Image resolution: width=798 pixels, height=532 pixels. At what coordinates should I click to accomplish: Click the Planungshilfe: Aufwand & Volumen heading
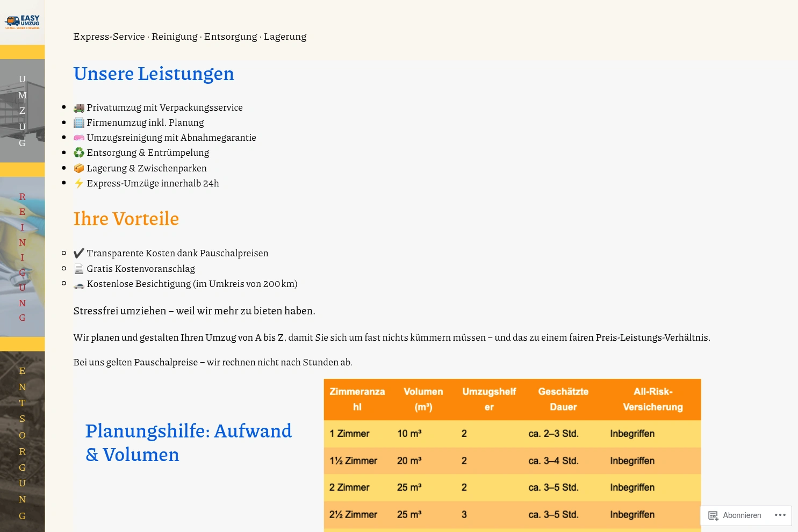click(189, 442)
